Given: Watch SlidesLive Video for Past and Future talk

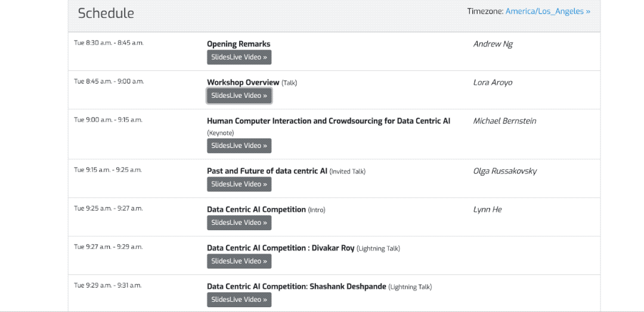Looking at the screenshot, I should (239, 184).
